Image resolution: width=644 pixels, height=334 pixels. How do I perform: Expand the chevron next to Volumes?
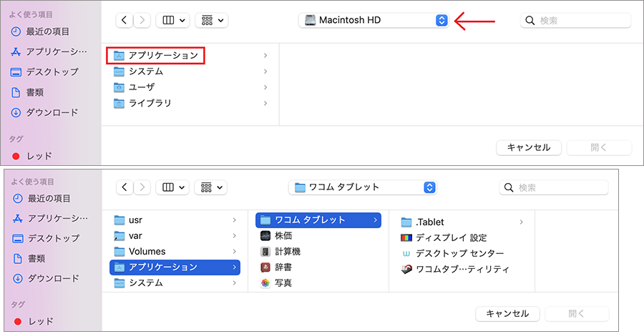tap(234, 252)
